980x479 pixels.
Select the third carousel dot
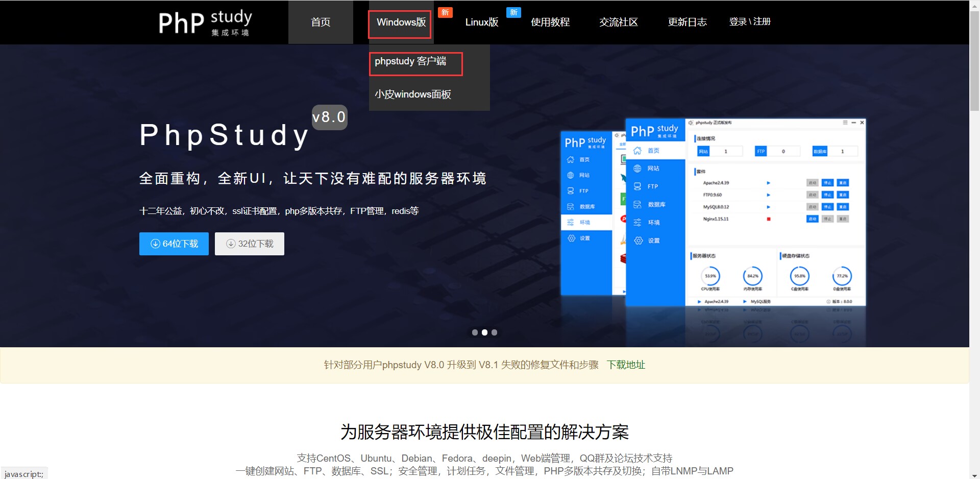click(x=494, y=332)
